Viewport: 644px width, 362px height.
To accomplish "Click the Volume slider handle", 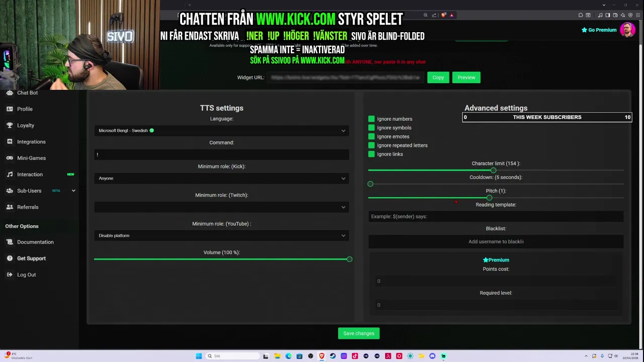I will [x=349, y=259].
